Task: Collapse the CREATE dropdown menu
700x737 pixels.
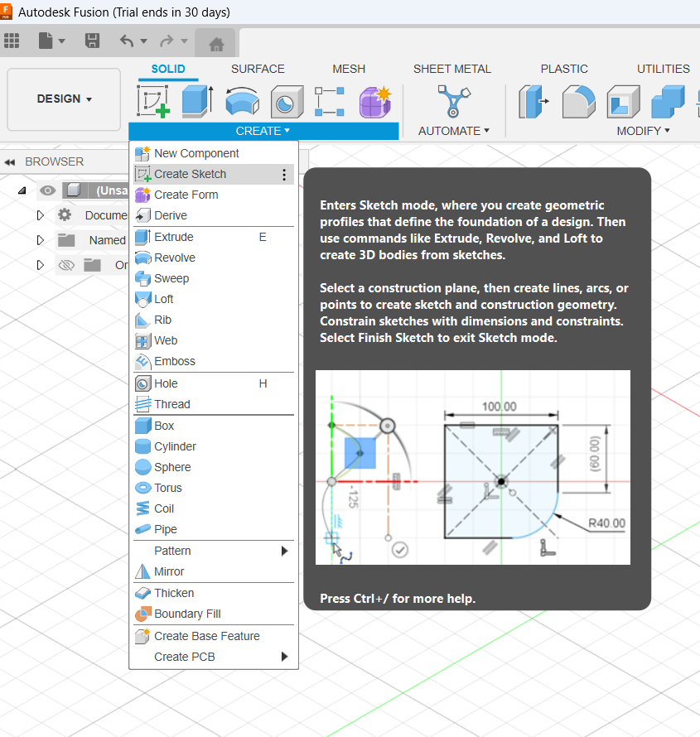Action: (263, 131)
